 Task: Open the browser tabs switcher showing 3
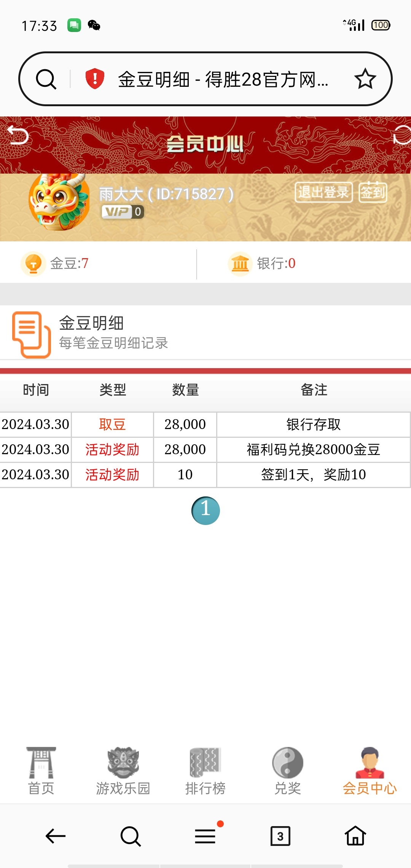point(280,836)
